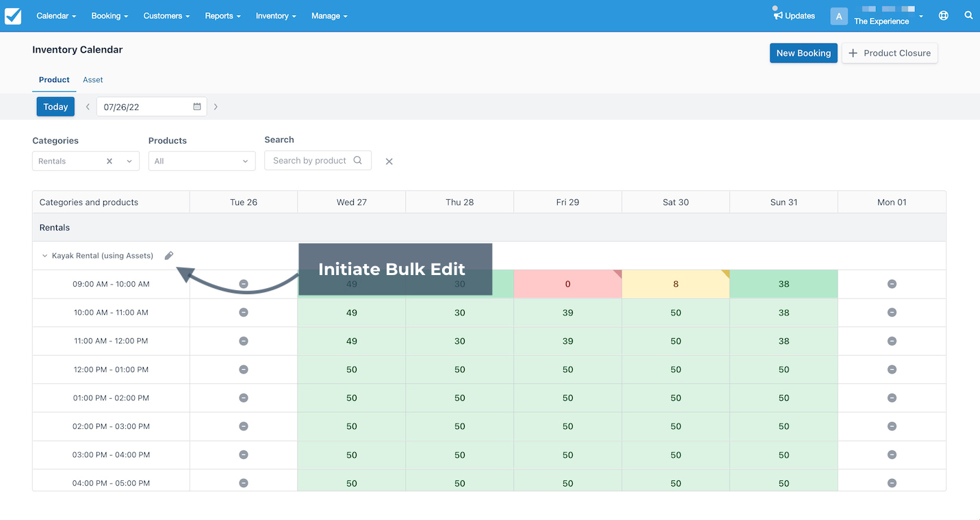Collapse the Kayak Rental row
This screenshot has width=980, height=520.
point(45,256)
